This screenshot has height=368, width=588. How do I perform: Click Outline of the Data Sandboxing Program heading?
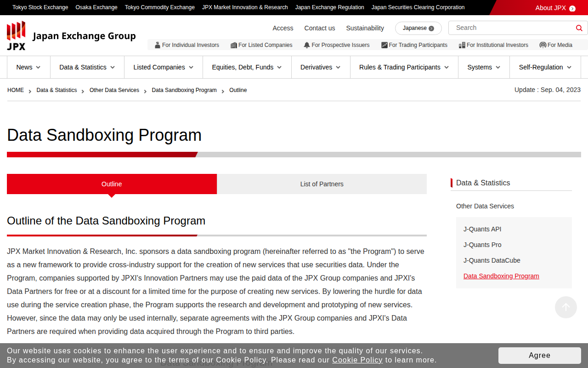tap(106, 221)
